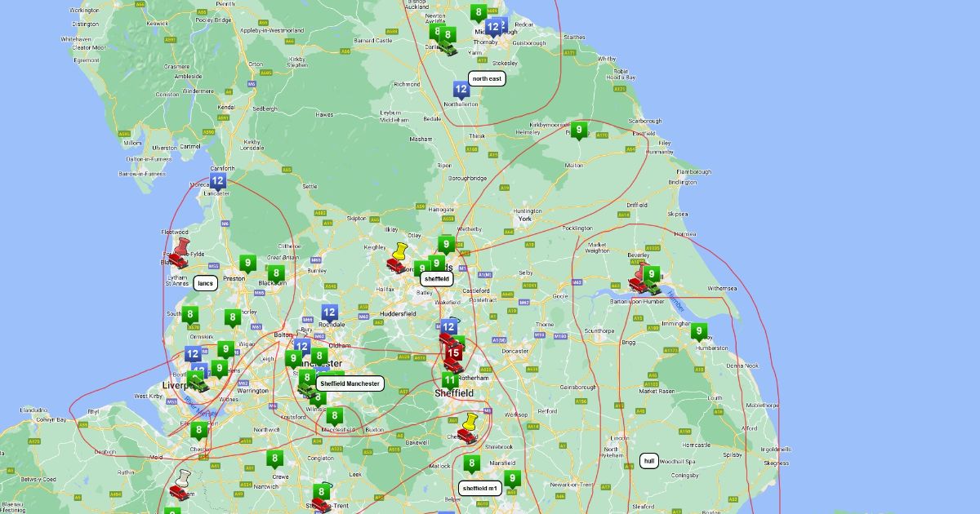The image size is (980, 514).
Task: Click the 'York' city name
Action: point(525,219)
